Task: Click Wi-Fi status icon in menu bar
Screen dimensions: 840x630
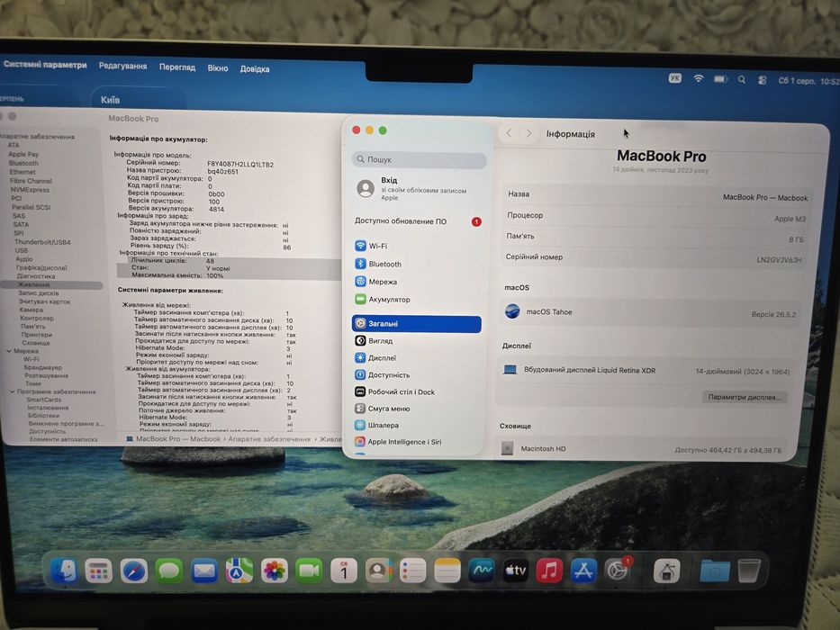Action: pyautogui.click(x=698, y=79)
